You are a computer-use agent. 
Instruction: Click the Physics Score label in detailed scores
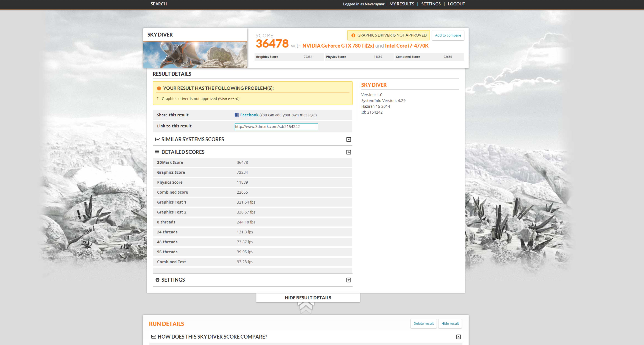[170, 182]
